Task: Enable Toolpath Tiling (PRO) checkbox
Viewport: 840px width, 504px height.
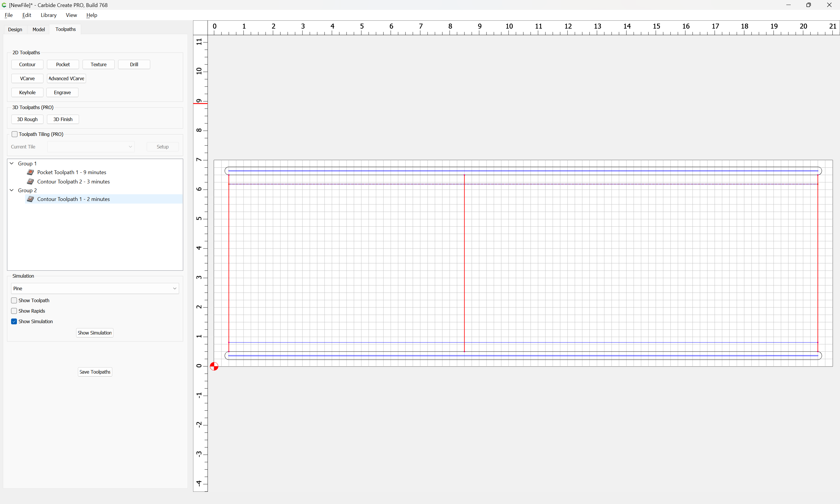Action: tap(15, 134)
